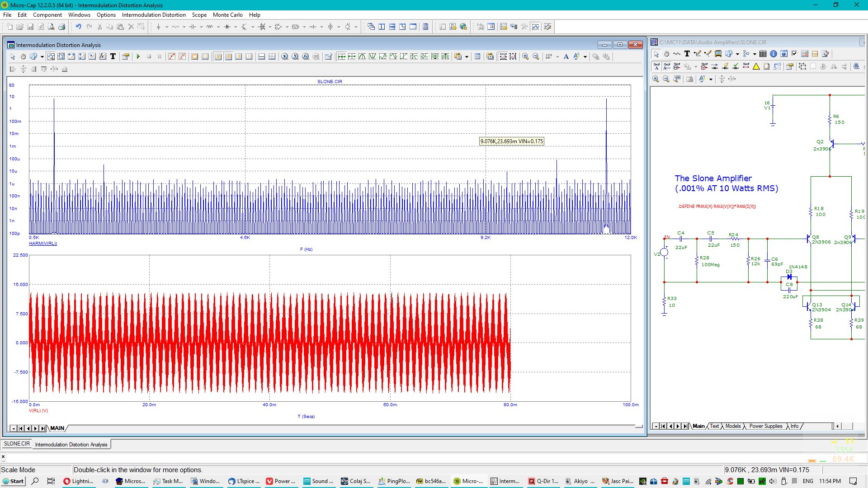868x488 pixels.
Task: Click the taskbar search icon
Action: (35, 481)
